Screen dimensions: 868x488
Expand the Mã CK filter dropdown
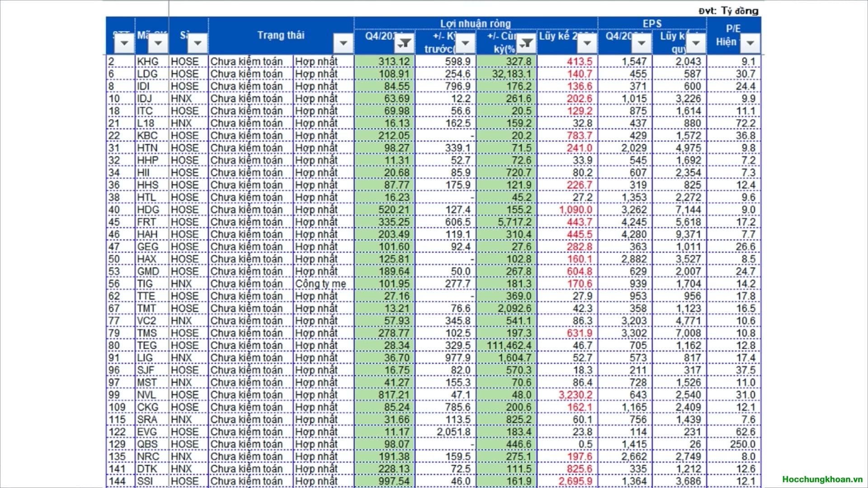click(x=158, y=44)
